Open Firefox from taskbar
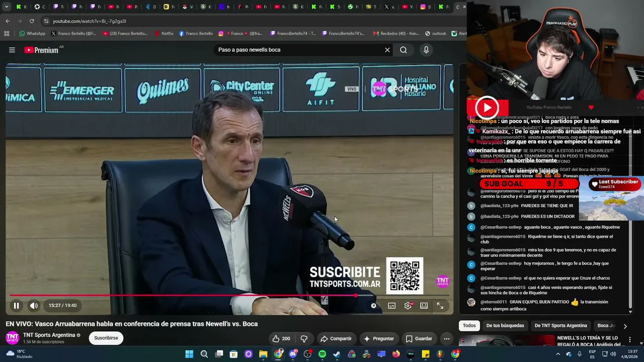 coord(396,354)
